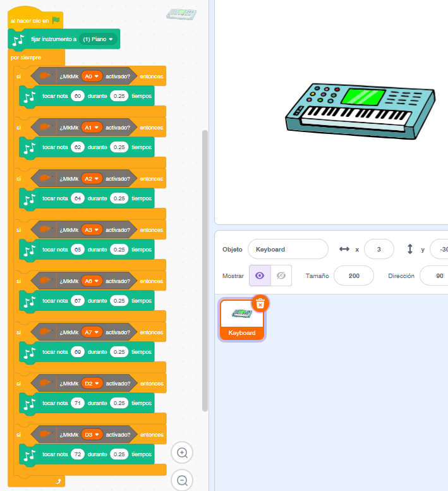This screenshot has width=448, height=491.
Task: Open pin dropdown above tocar nota 67
Action: tap(92, 281)
